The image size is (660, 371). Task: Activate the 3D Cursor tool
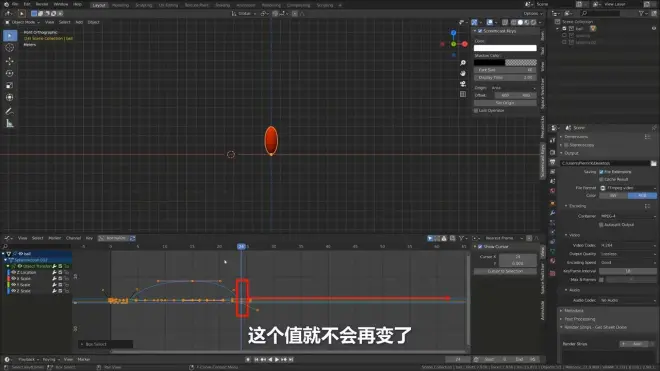(10, 48)
